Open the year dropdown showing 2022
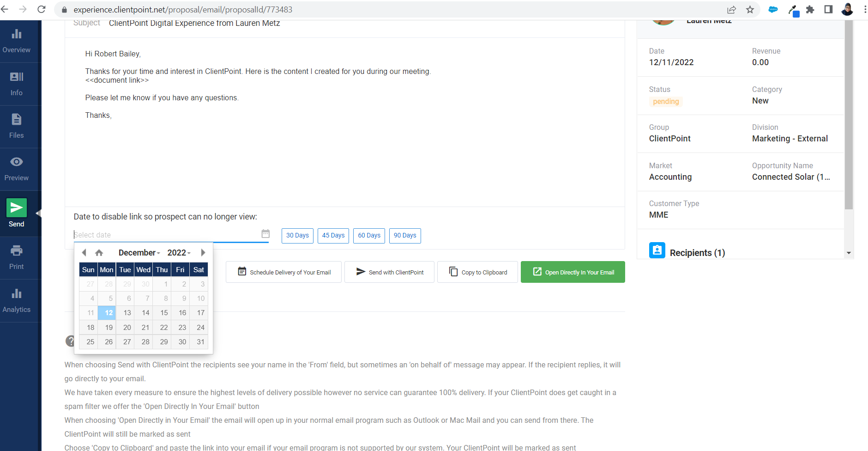 pyautogui.click(x=179, y=252)
